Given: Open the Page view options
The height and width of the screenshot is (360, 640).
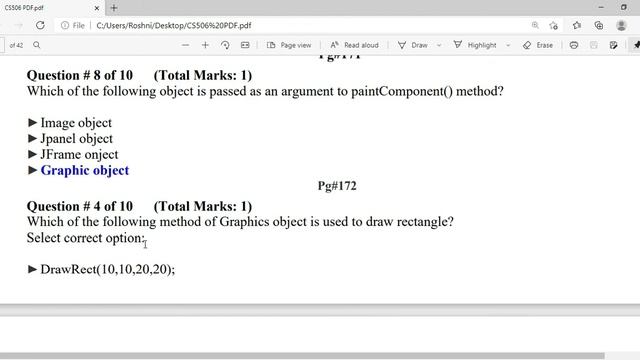Looking at the screenshot, I should point(289,45).
